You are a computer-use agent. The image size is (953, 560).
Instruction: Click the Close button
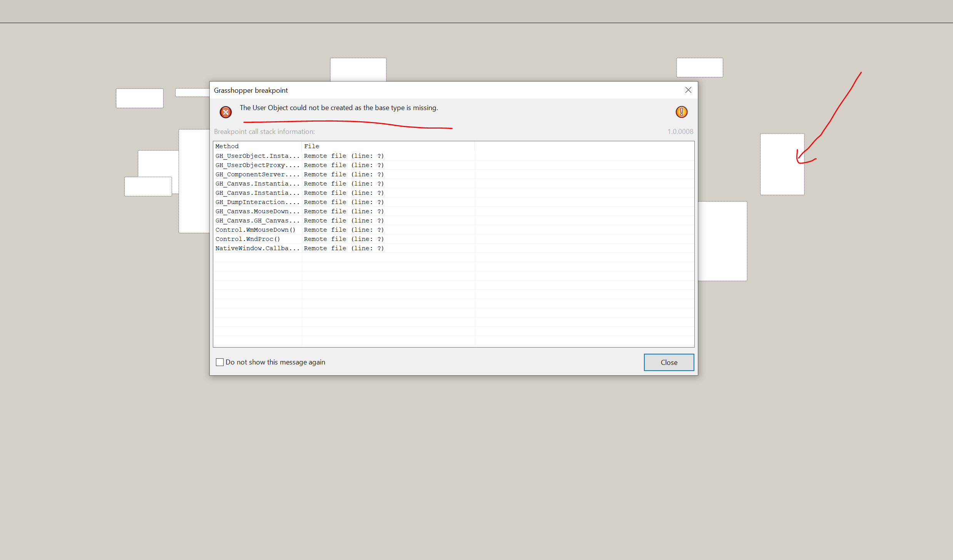[x=669, y=362]
